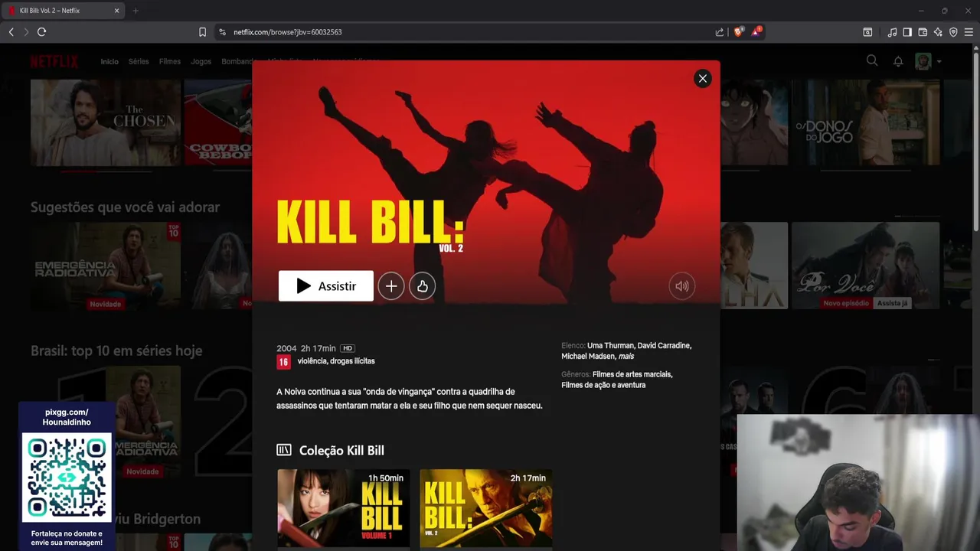The width and height of the screenshot is (980, 551).
Task: Open the profile avatar menu
Action: (923, 61)
